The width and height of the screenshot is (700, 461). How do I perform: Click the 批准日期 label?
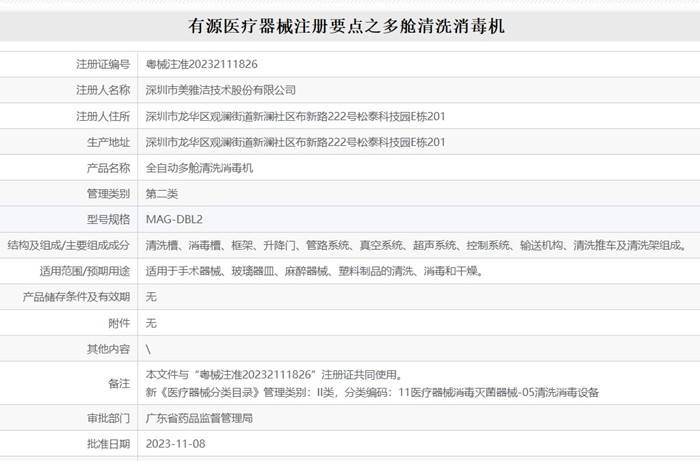(108, 444)
